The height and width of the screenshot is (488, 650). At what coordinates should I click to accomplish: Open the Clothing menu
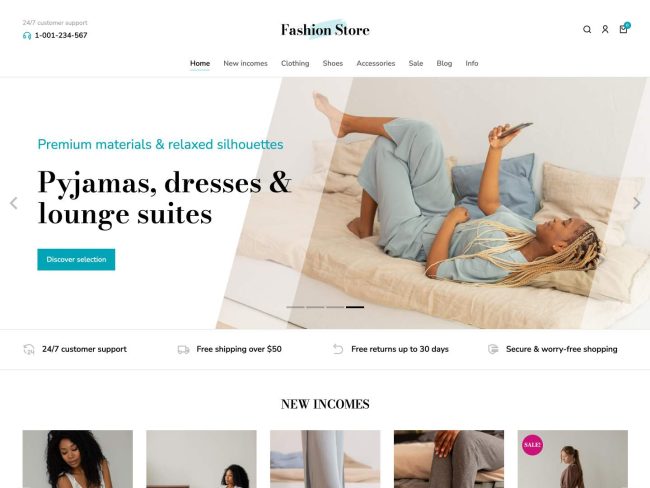tap(295, 63)
